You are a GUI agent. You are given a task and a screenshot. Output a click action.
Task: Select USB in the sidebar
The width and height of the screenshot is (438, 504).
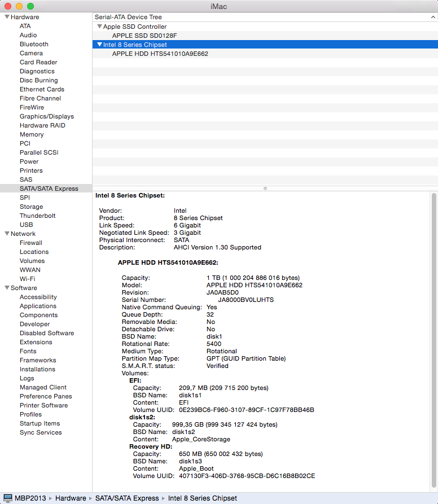click(x=27, y=225)
